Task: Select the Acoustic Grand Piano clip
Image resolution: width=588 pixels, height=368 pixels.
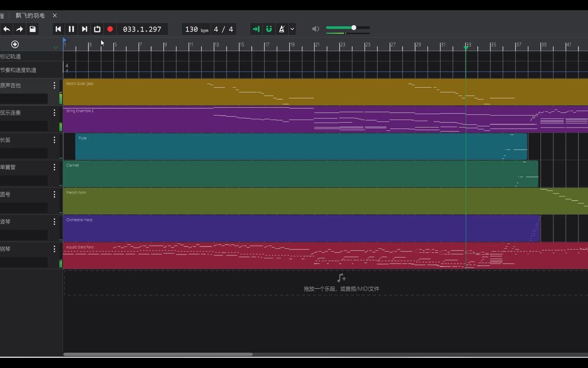Action: 325,256
